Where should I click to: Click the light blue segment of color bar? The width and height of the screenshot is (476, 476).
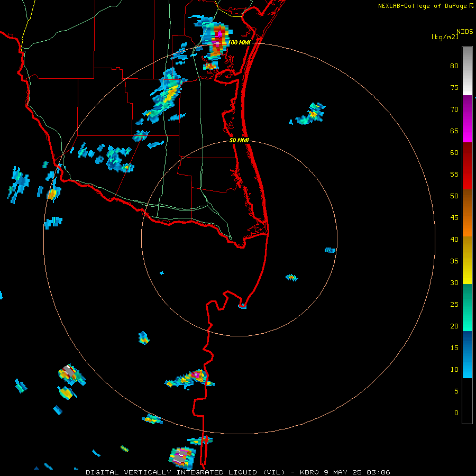[x=467, y=354]
